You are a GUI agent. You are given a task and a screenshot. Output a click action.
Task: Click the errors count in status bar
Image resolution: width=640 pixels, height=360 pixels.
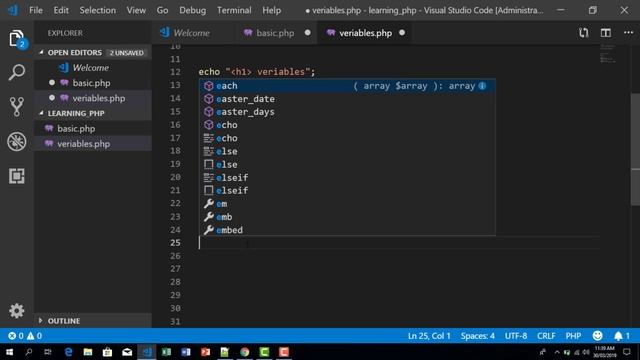pos(16,336)
